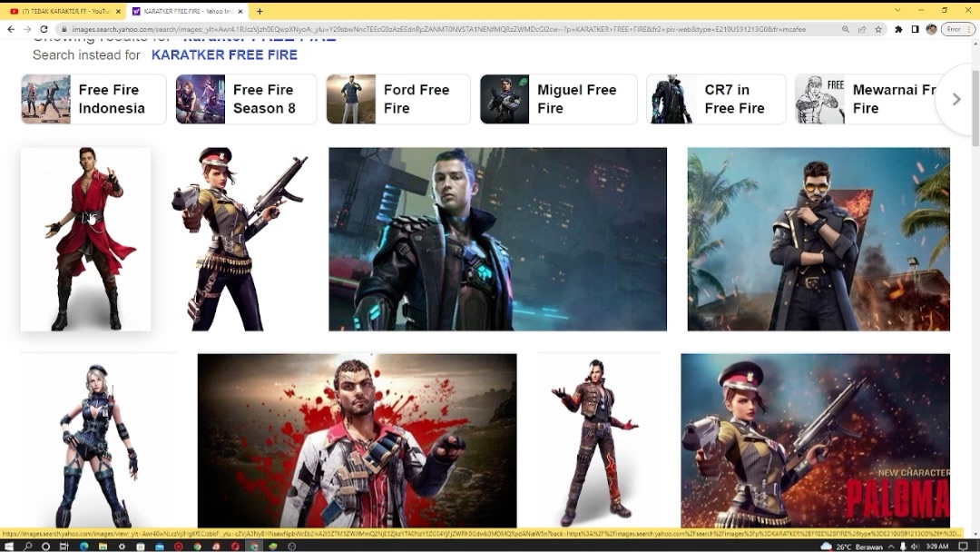Click the browser forward arrow
This screenshot has height=552, width=980.
click(x=27, y=29)
